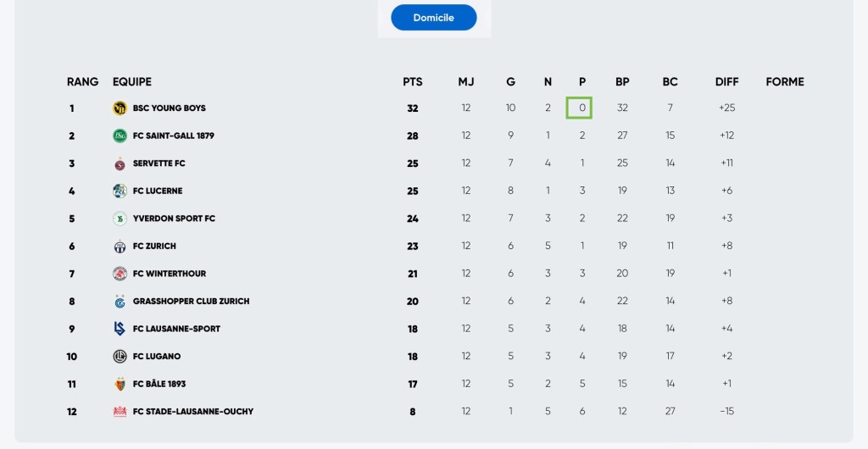Click the FC Lucerne club badge

[x=120, y=191]
